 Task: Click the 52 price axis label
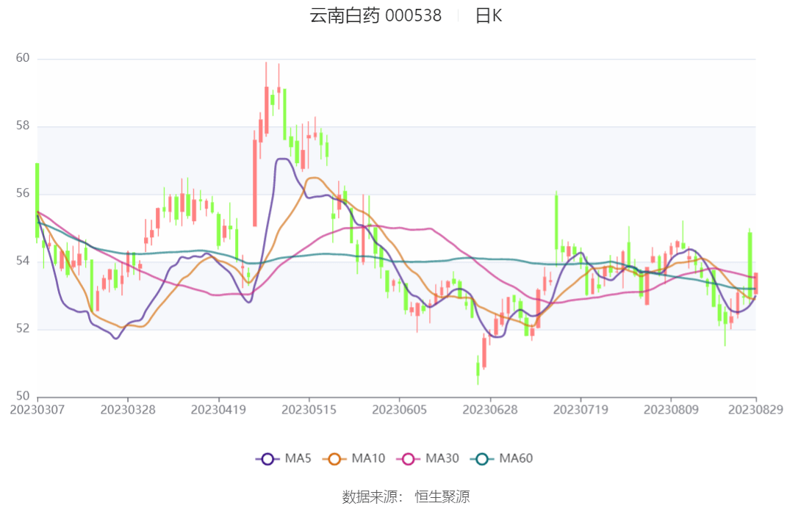(x=23, y=328)
